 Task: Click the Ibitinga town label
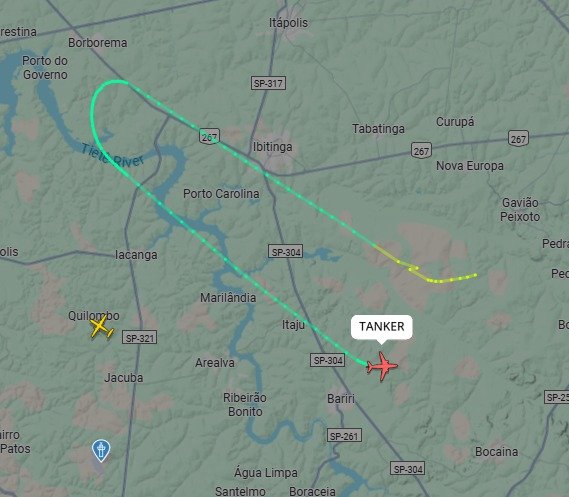point(273,147)
